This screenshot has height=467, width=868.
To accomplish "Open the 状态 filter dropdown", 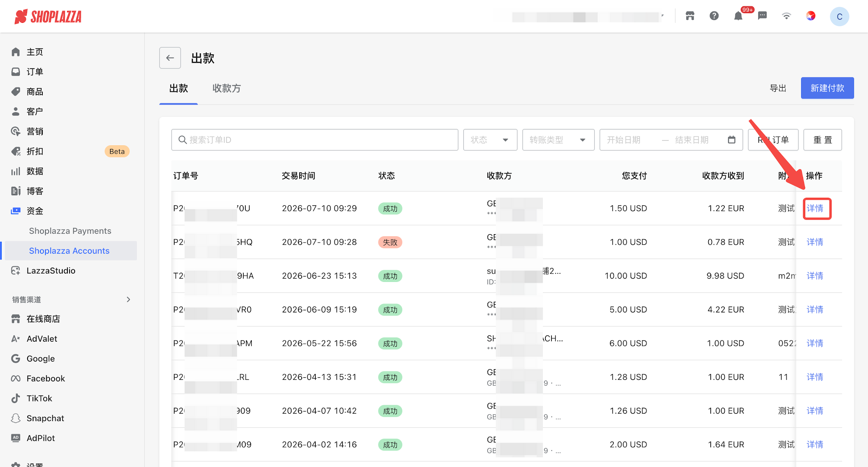I will pos(490,140).
